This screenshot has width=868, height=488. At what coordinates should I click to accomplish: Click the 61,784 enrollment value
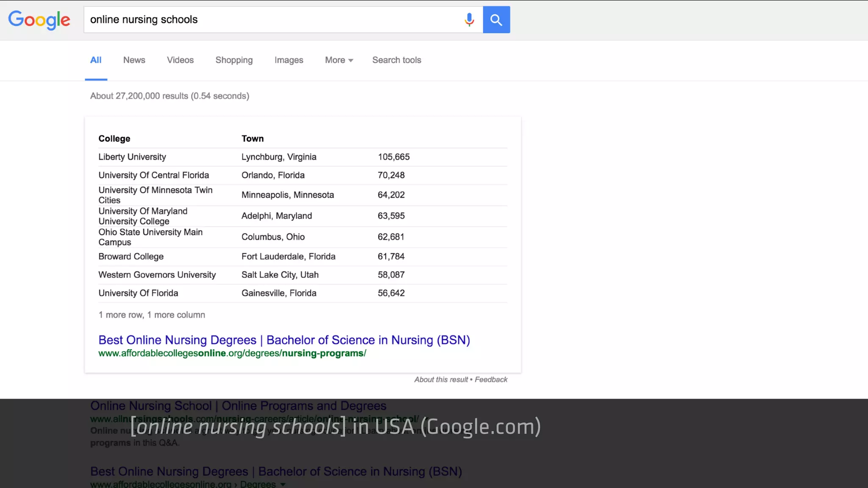pos(391,256)
